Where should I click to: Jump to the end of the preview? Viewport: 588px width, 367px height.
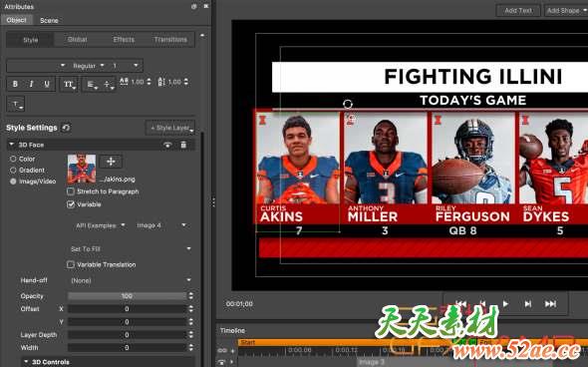(x=550, y=303)
